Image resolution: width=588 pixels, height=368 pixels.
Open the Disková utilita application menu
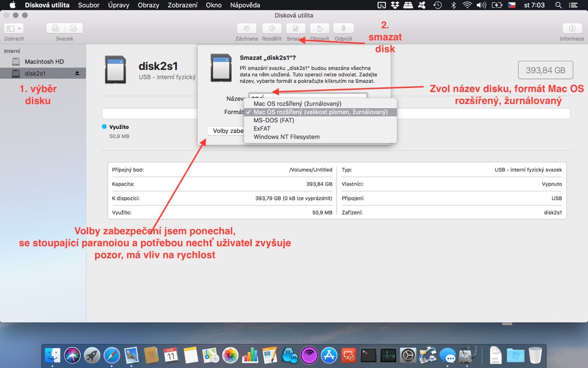coord(47,5)
